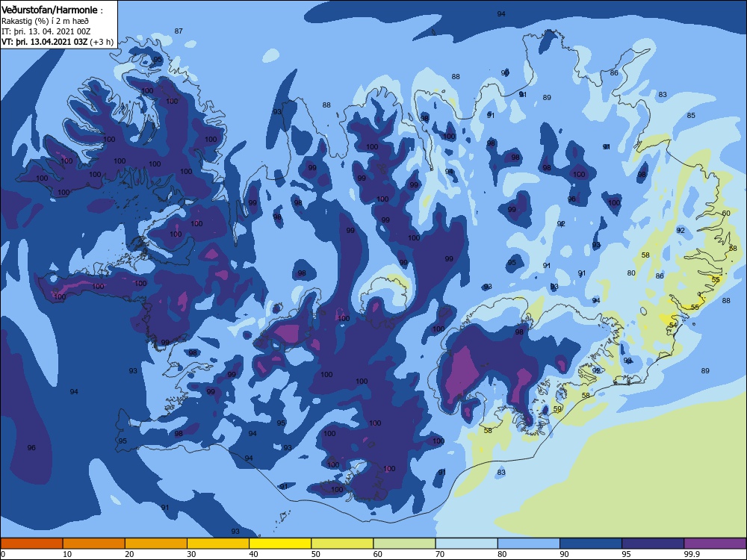Pick the medium blue 90–95 legend swatch
The width and height of the screenshot is (747, 560).
(591, 544)
